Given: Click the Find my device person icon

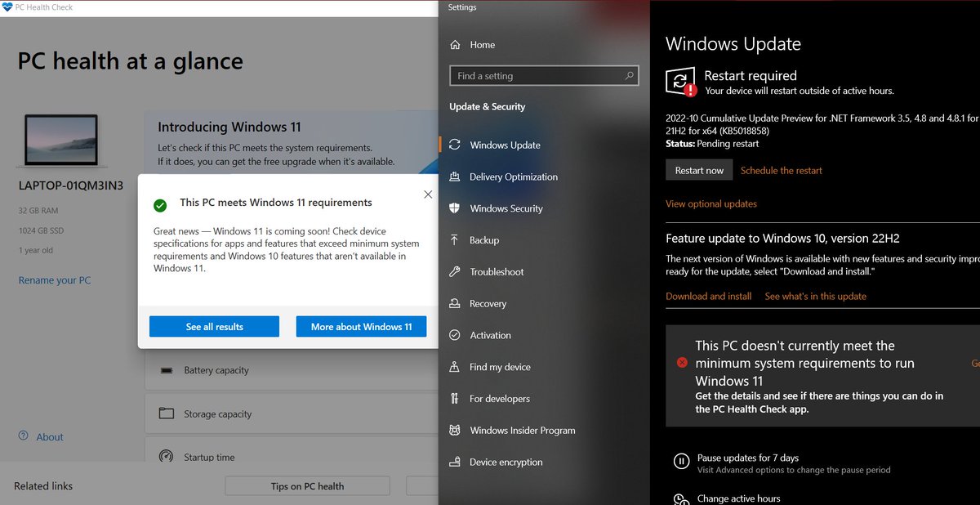Looking at the screenshot, I should coord(455,367).
